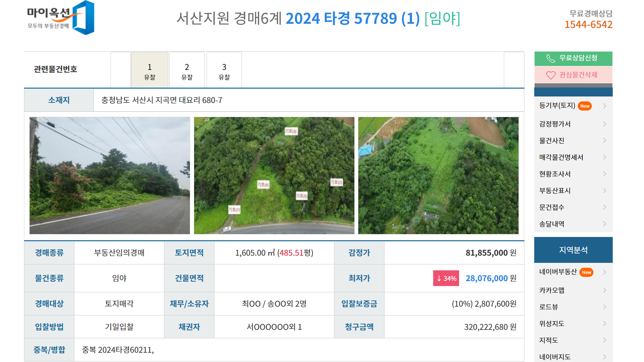Open the aerial photo with 기호 labels
Viewport: 644px width, 362px height.
pos(274,175)
